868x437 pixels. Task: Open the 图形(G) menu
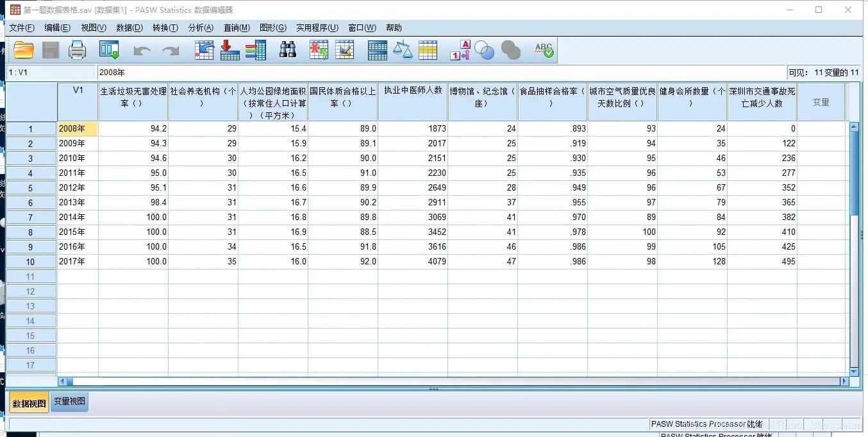(x=272, y=28)
